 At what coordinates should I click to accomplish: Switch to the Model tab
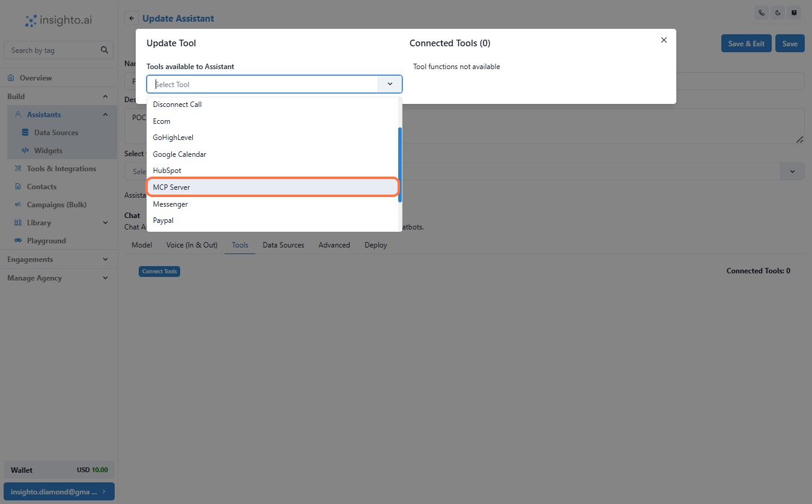(142, 245)
